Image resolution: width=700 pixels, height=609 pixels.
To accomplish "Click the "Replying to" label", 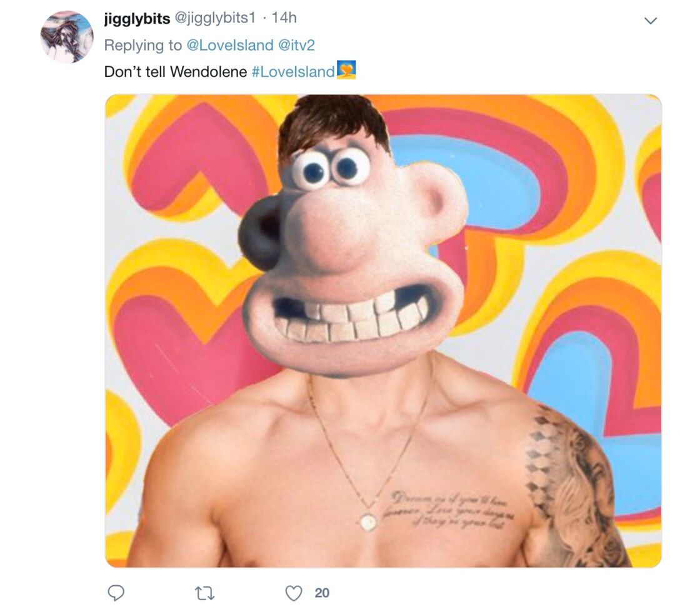I will coord(143,45).
